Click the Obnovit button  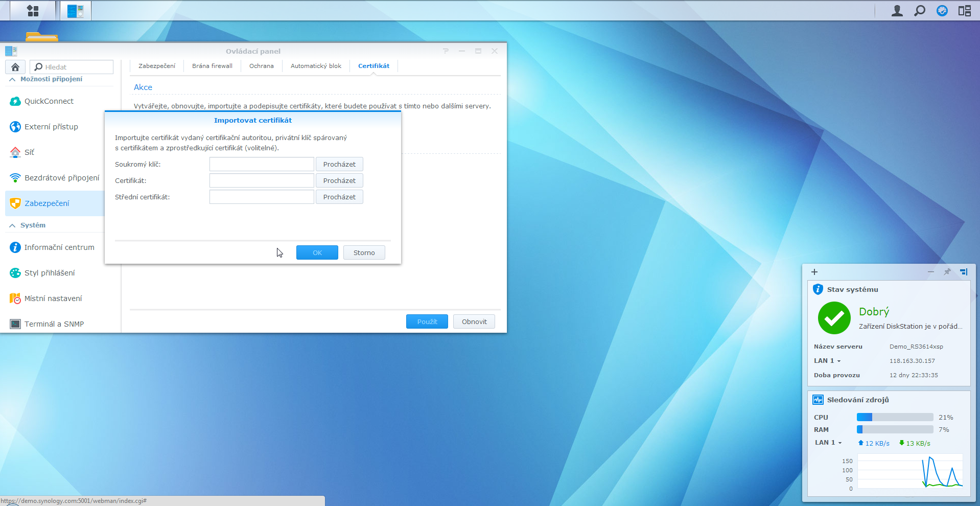click(474, 321)
